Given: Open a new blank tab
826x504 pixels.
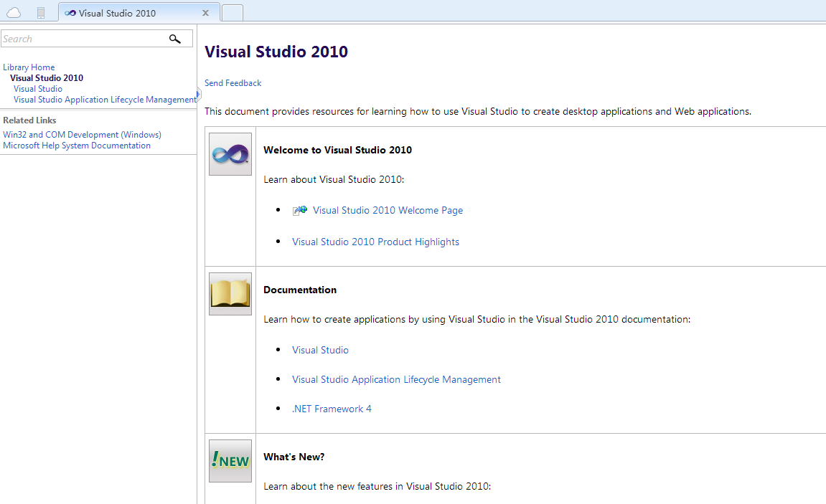Looking at the screenshot, I should tap(233, 13).
